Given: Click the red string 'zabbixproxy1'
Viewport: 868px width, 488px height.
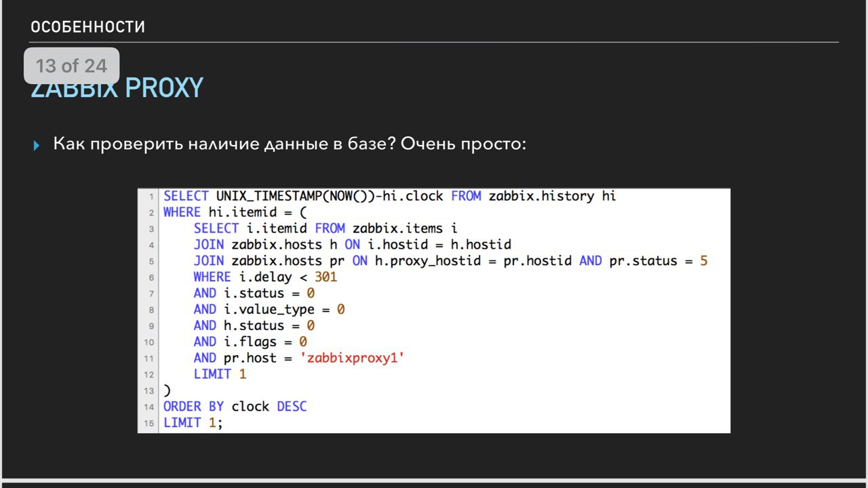Looking at the screenshot, I should (x=353, y=359).
